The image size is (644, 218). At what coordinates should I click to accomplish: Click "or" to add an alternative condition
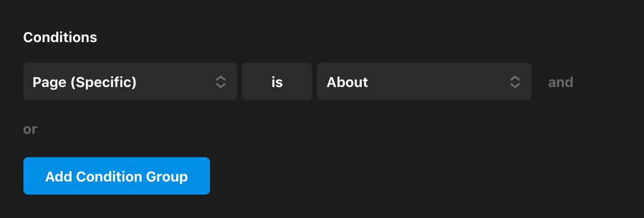click(30, 129)
